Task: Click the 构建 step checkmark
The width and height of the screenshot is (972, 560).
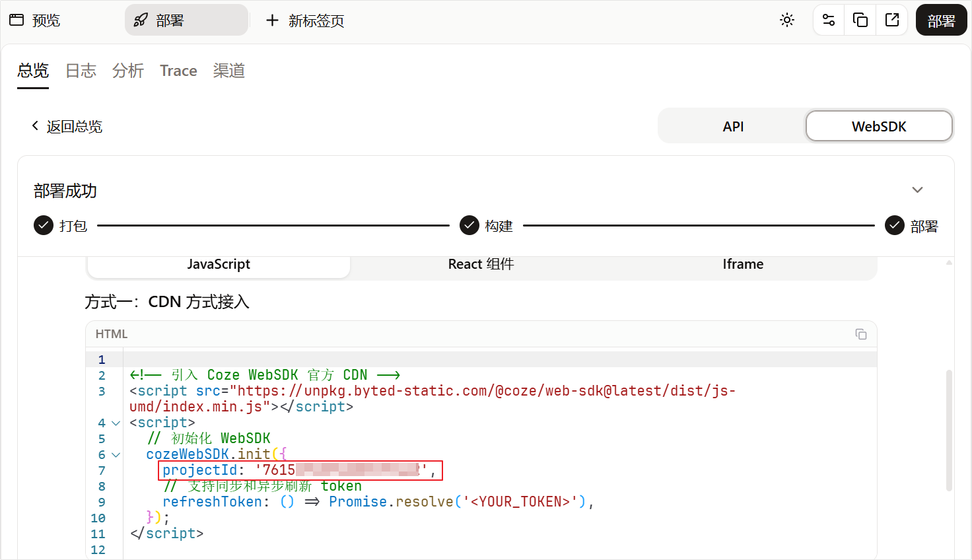Action: tap(469, 225)
